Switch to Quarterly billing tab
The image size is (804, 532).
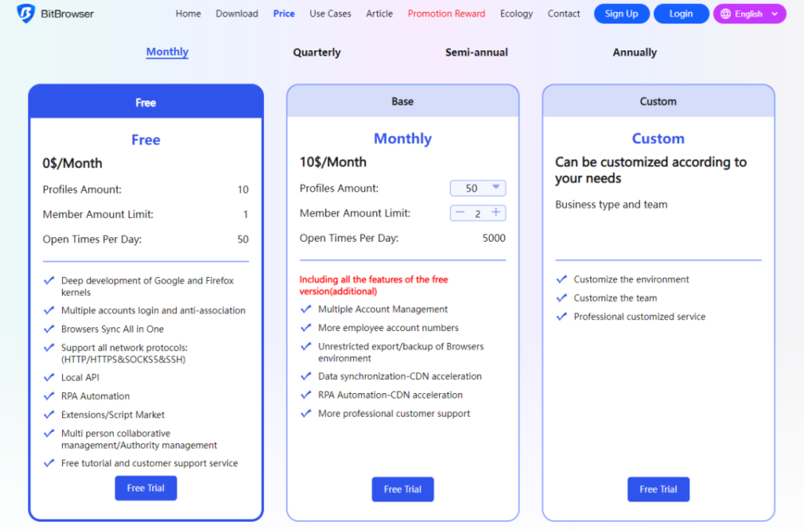tap(317, 53)
